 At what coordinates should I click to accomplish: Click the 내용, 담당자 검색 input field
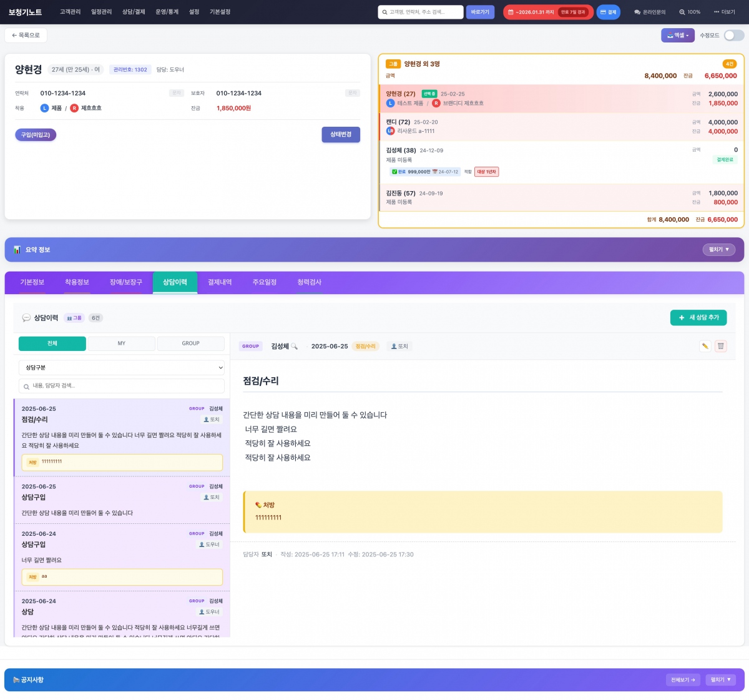click(121, 386)
